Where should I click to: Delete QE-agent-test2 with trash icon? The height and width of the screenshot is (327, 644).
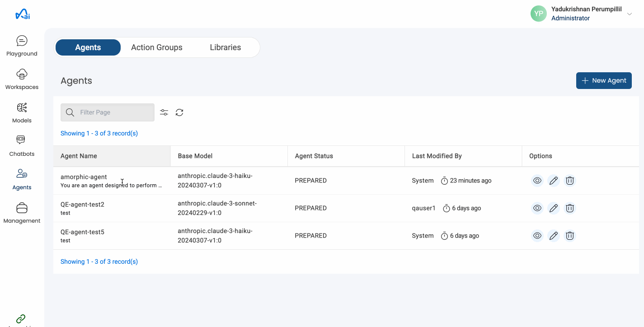tap(570, 208)
